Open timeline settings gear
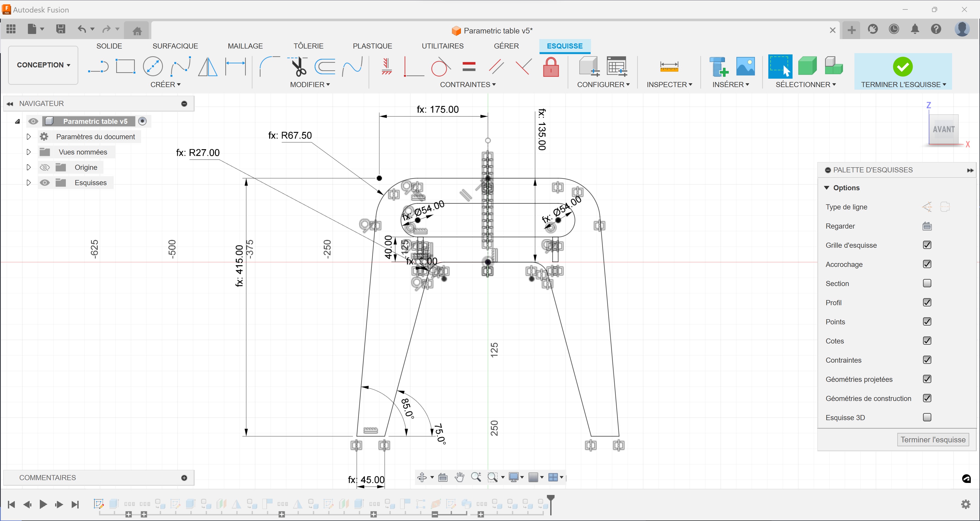 pos(965,504)
